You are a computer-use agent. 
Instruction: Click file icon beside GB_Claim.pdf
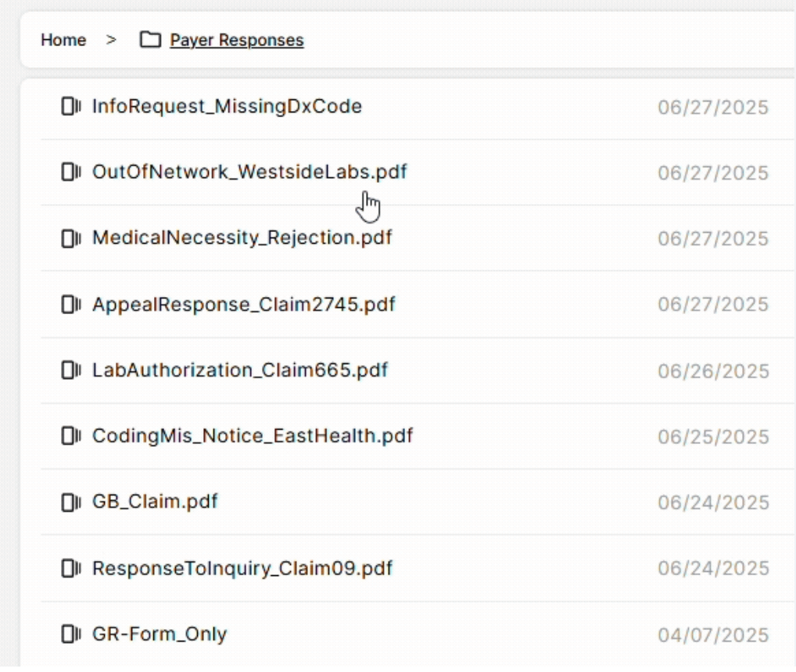71,502
